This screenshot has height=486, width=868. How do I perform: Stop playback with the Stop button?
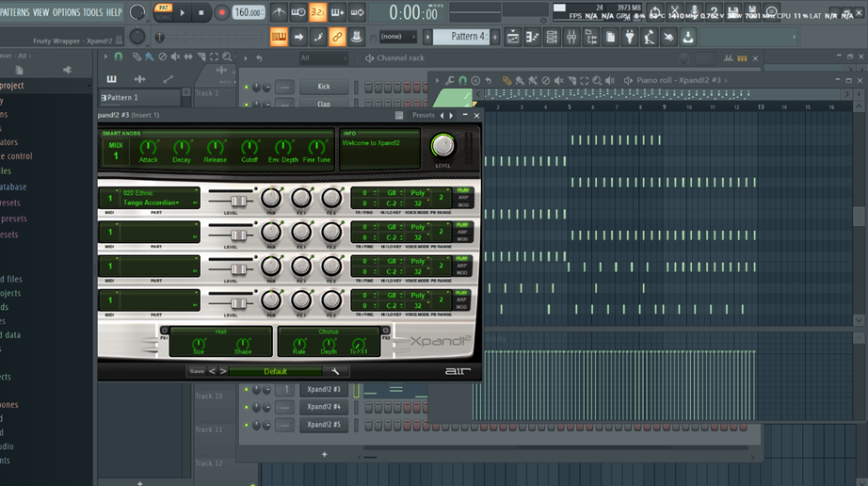click(201, 12)
